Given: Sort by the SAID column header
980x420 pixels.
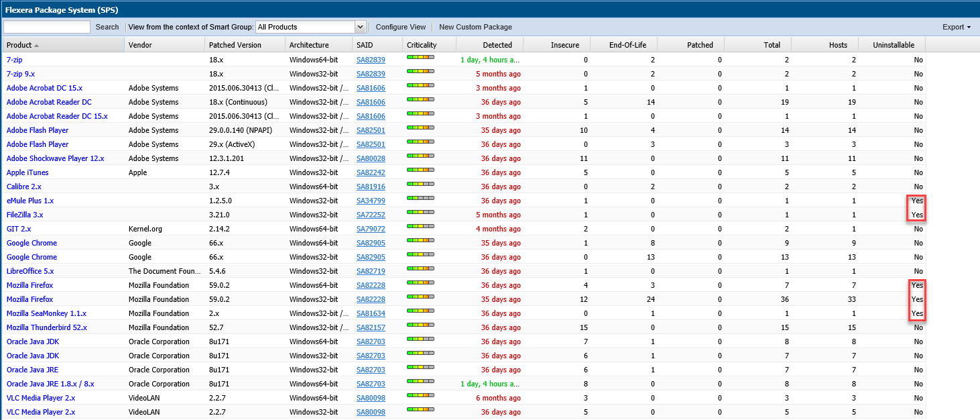Looking at the screenshot, I should (377, 45).
